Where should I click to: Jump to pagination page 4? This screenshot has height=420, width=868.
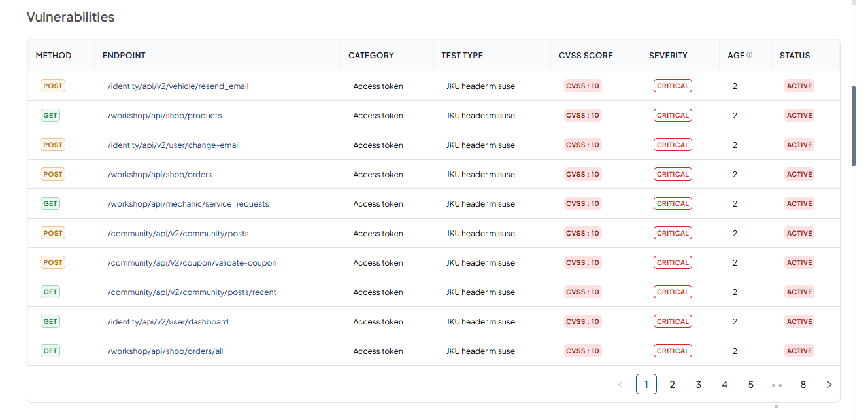tap(725, 385)
